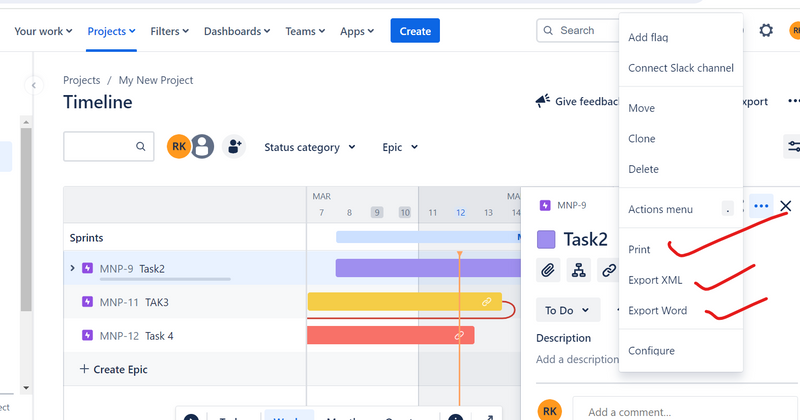This screenshot has width=800, height=420.
Task: Click the sidebar scrollbar down arrow
Action: click(26, 388)
